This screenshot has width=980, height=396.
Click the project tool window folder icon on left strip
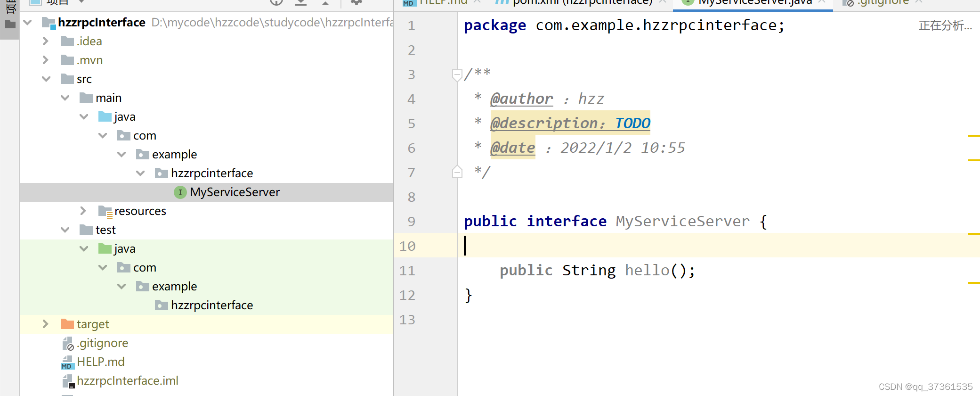coord(10,24)
